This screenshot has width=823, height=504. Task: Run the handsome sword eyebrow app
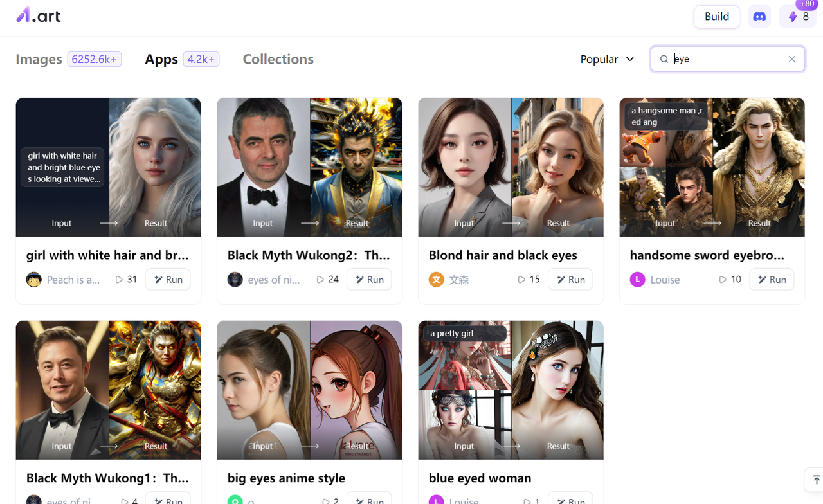[772, 280]
